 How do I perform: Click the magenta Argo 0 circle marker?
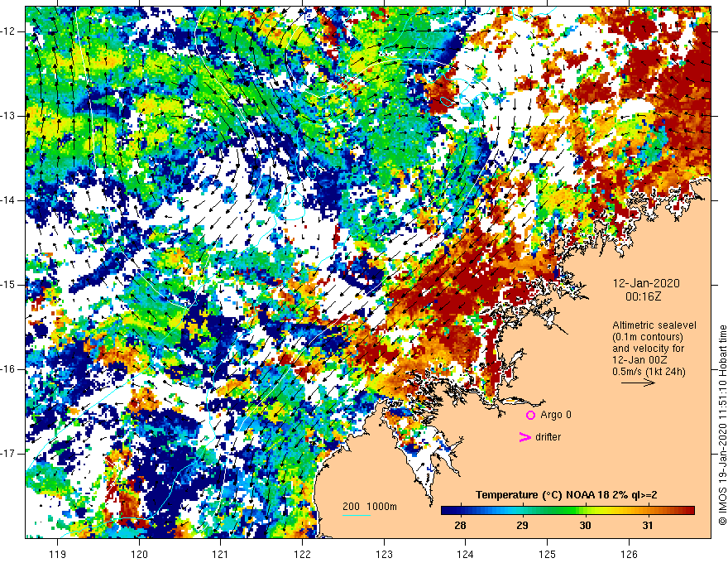(x=530, y=415)
